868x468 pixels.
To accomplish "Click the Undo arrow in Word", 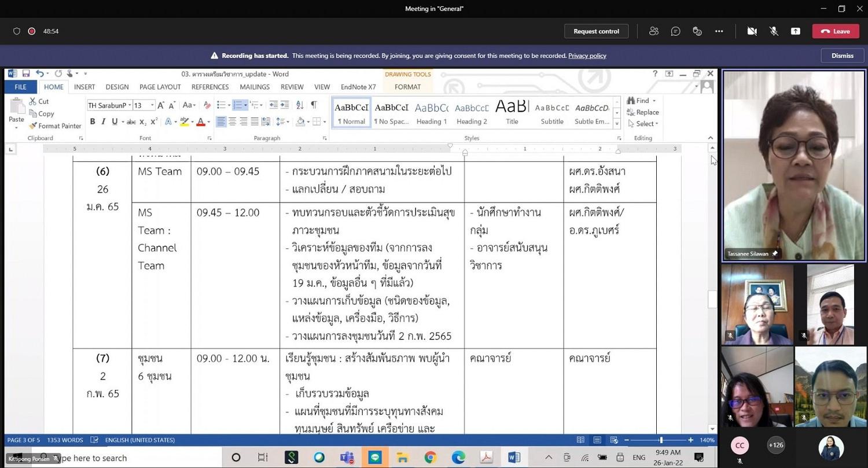I will click(39, 73).
